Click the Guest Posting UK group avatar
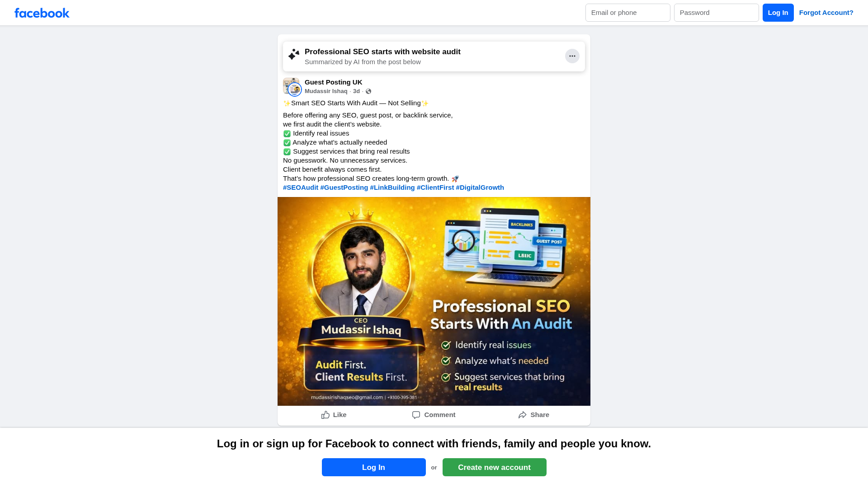 pyautogui.click(x=292, y=87)
